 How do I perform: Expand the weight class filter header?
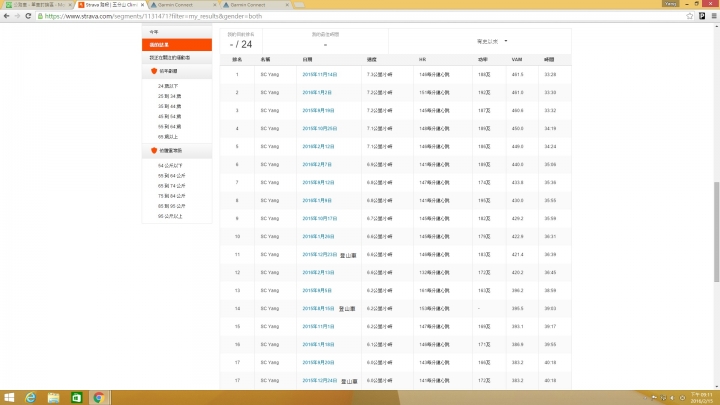click(x=177, y=151)
